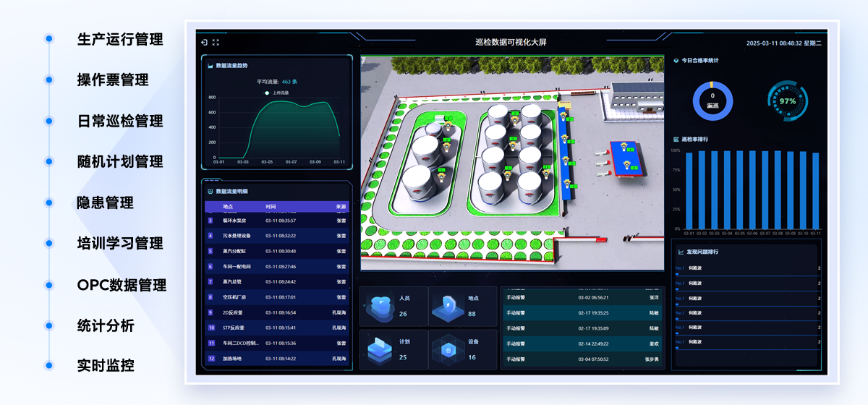Open the 实时监控 menu item

pyautogui.click(x=105, y=365)
